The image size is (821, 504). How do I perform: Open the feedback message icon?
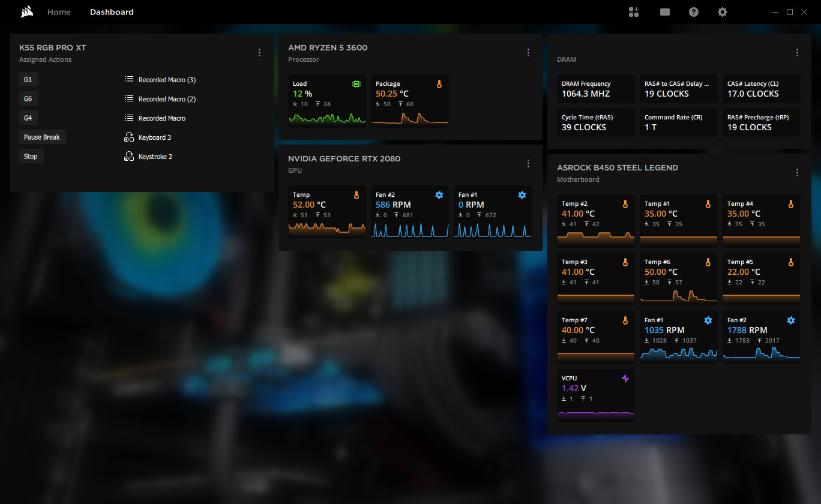664,12
